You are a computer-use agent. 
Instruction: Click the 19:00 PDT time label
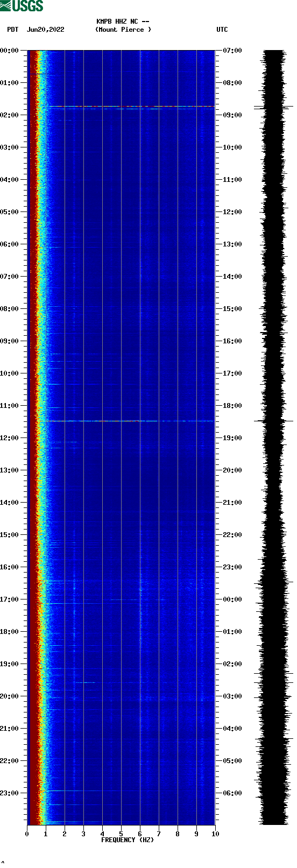tap(10, 664)
